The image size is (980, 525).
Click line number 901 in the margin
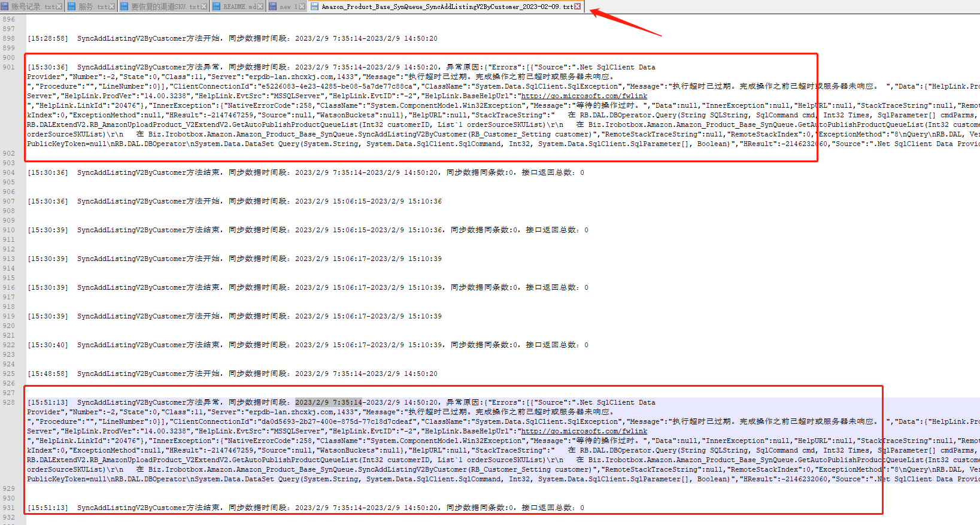(9, 67)
